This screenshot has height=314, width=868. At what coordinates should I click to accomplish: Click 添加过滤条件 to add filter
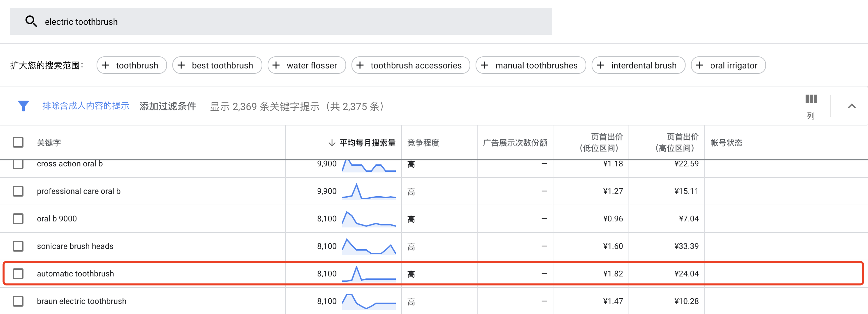[x=168, y=106]
